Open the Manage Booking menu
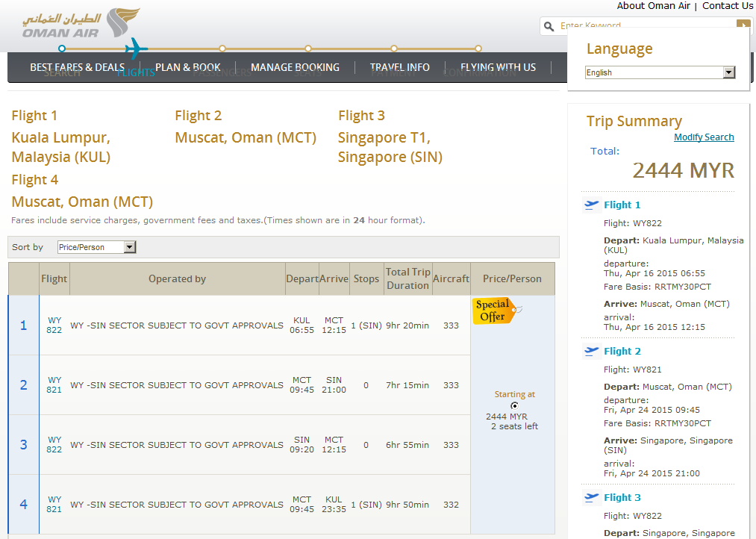The image size is (756, 539). pyautogui.click(x=295, y=67)
